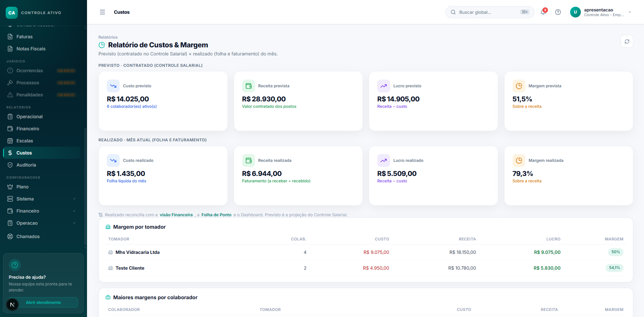This screenshot has height=317, width=644.
Task: Click the round N badge icon
Action: click(12, 305)
